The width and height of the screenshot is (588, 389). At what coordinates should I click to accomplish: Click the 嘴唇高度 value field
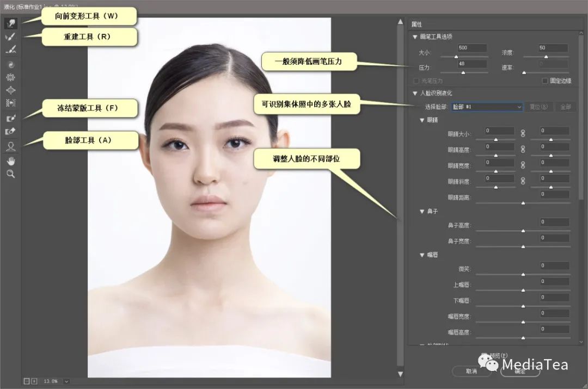pos(555,329)
